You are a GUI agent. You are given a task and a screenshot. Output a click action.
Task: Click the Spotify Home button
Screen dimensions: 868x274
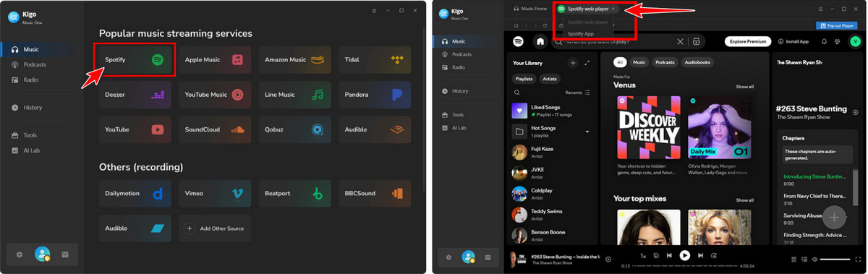[540, 41]
